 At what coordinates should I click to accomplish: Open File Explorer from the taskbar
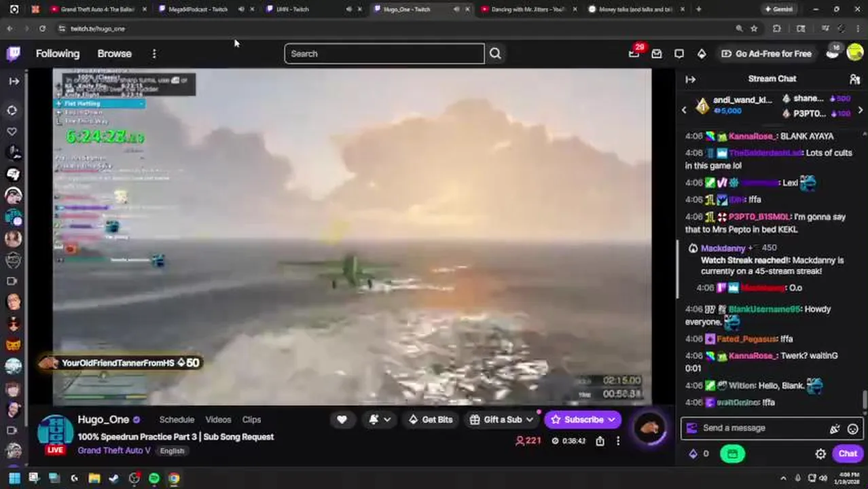point(94,478)
